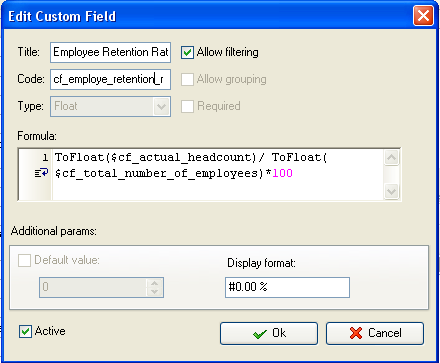Open the Type dropdown arrow

(162, 107)
